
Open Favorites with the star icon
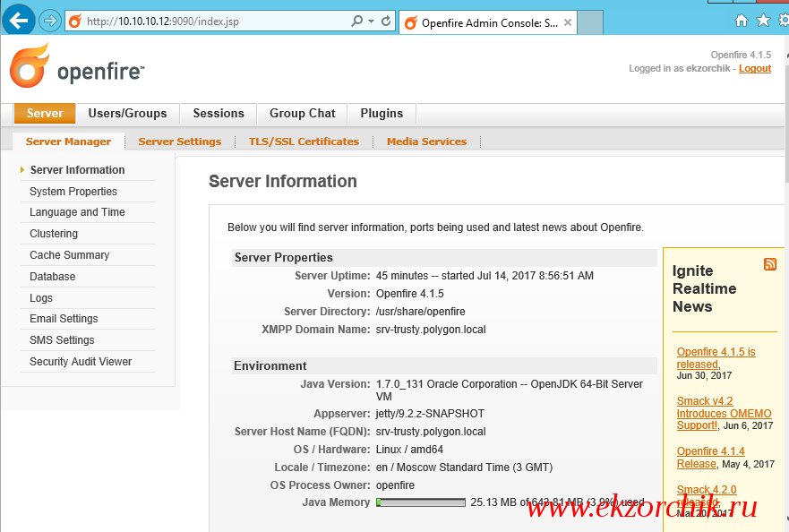(763, 20)
